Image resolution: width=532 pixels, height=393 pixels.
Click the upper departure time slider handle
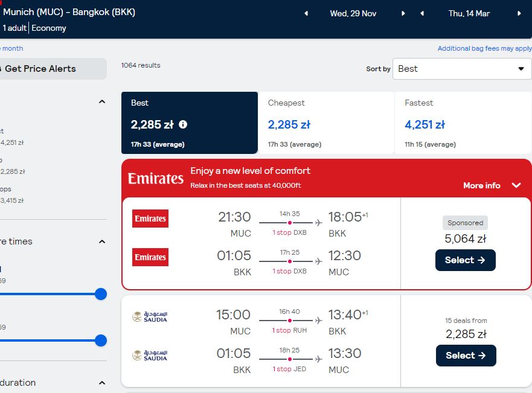[x=101, y=294]
